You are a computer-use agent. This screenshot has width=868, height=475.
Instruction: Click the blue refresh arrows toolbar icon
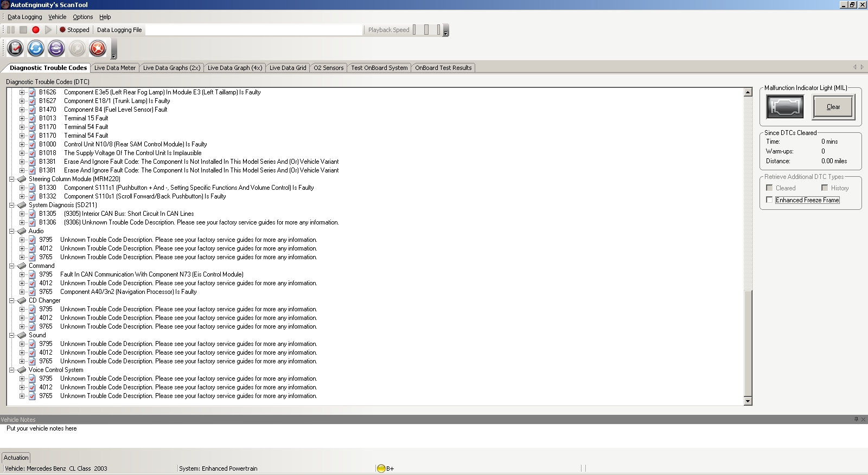click(36, 49)
